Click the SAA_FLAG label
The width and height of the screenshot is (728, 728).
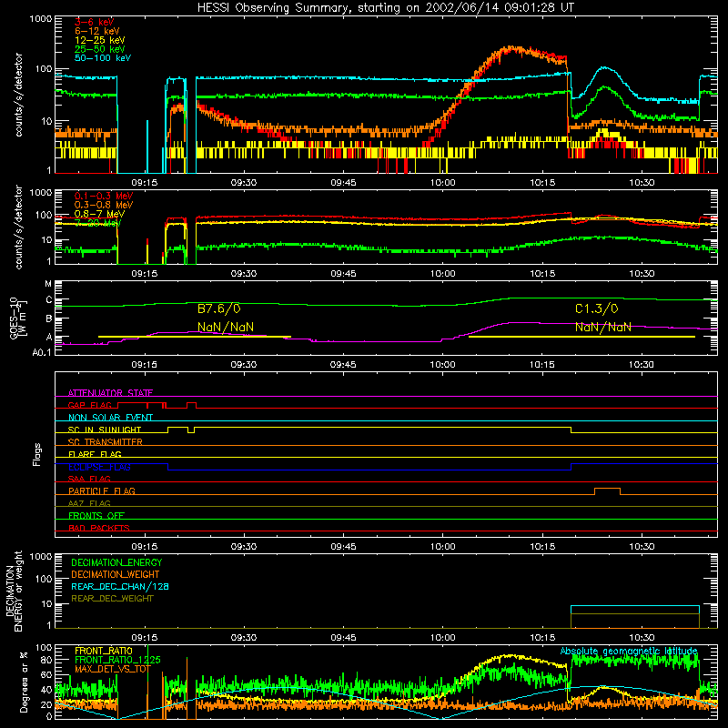click(x=89, y=479)
